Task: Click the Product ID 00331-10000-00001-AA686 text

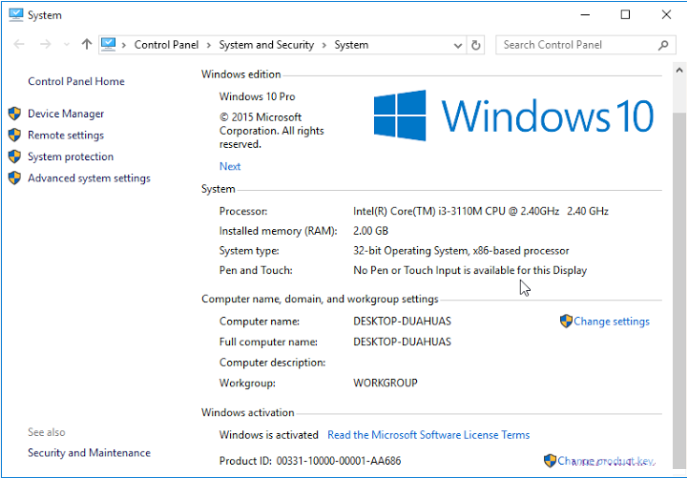Action: (x=310, y=461)
